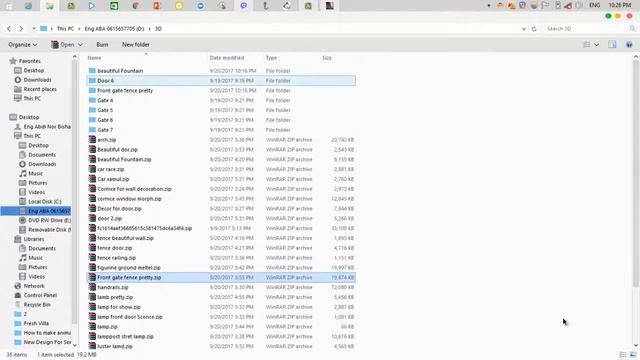Click breadcrumb arrow after This PC

point(80,29)
